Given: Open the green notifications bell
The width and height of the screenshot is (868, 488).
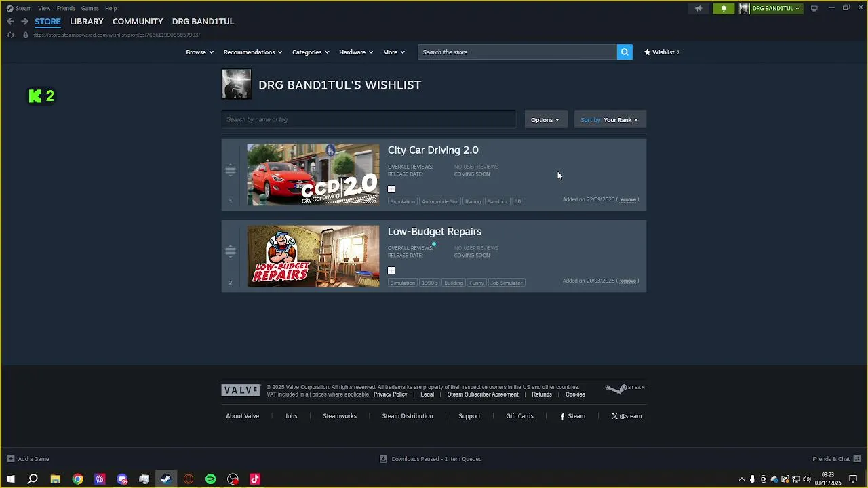Looking at the screenshot, I should 724,8.
